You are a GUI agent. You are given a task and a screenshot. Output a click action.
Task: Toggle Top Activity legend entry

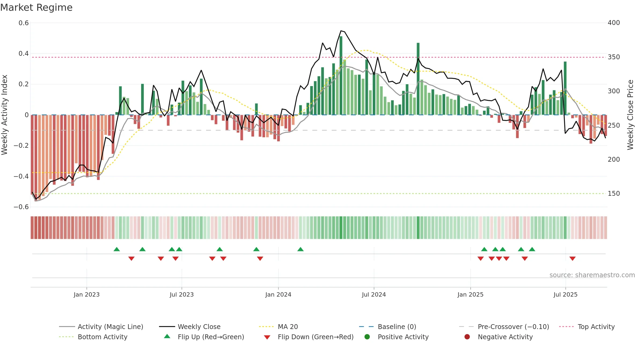587,327
